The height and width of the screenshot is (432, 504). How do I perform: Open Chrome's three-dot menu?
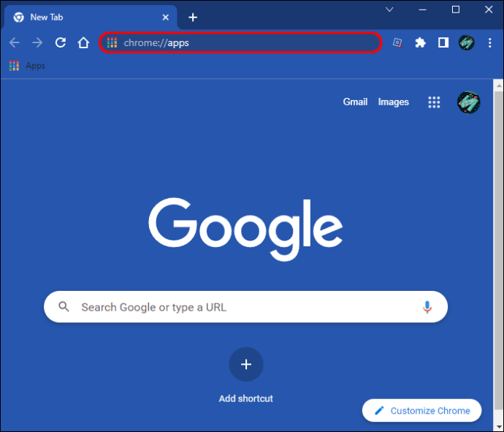489,42
